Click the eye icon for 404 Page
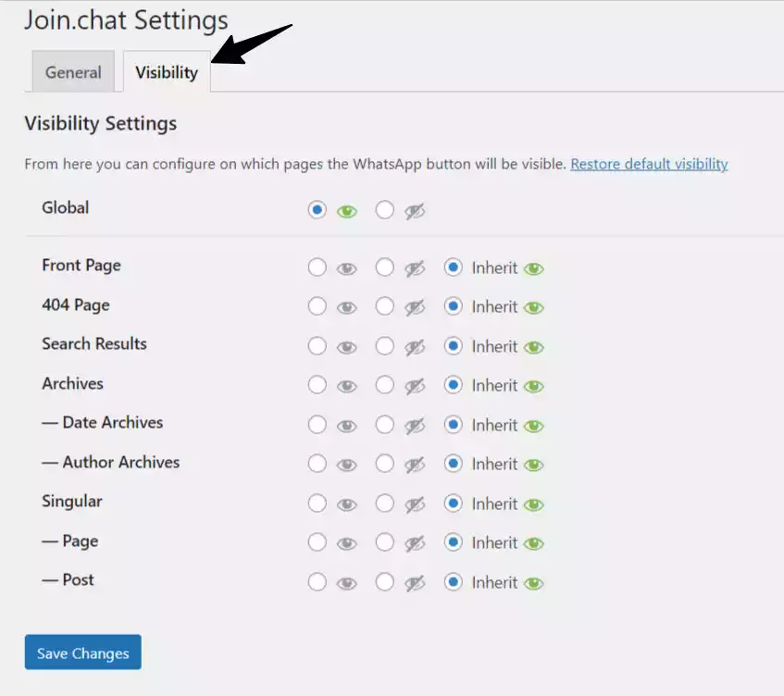The height and width of the screenshot is (696, 784). click(347, 308)
